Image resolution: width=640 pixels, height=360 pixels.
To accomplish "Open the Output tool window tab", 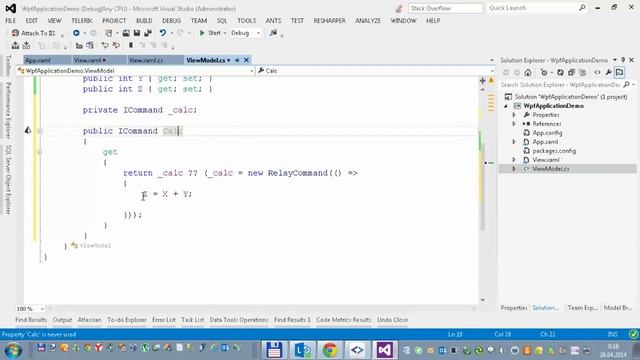I will 62,320.
